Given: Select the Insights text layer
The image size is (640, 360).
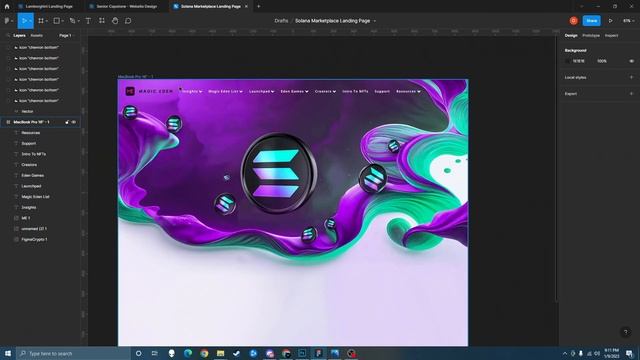Looking at the screenshot, I should pos(29,207).
